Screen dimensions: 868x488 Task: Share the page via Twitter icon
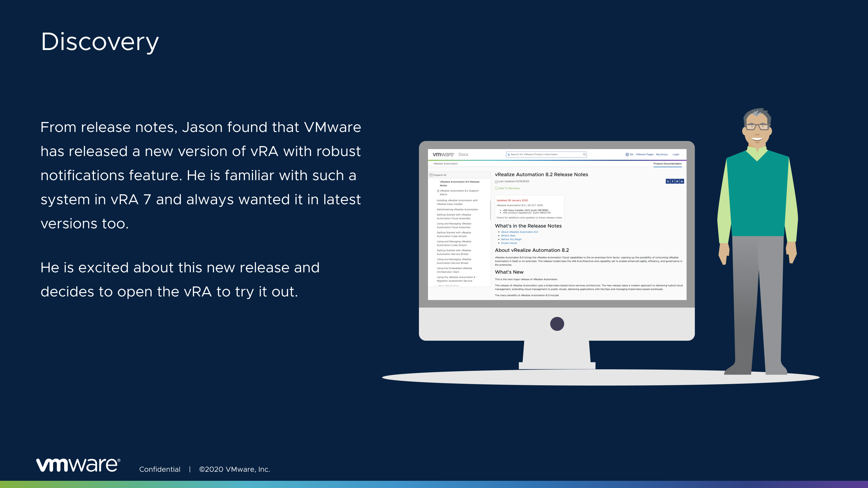pos(677,181)
